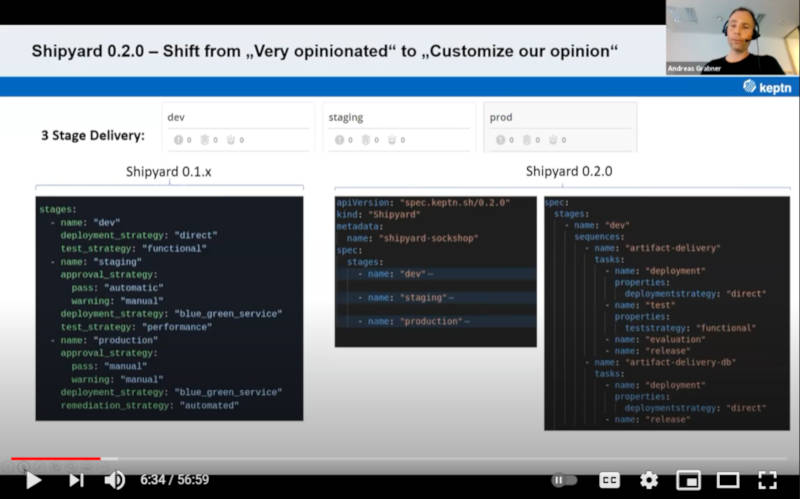800x499 pixels.
Task: Click 'kind: "Shipyard"' line
Action: (378, 214)
